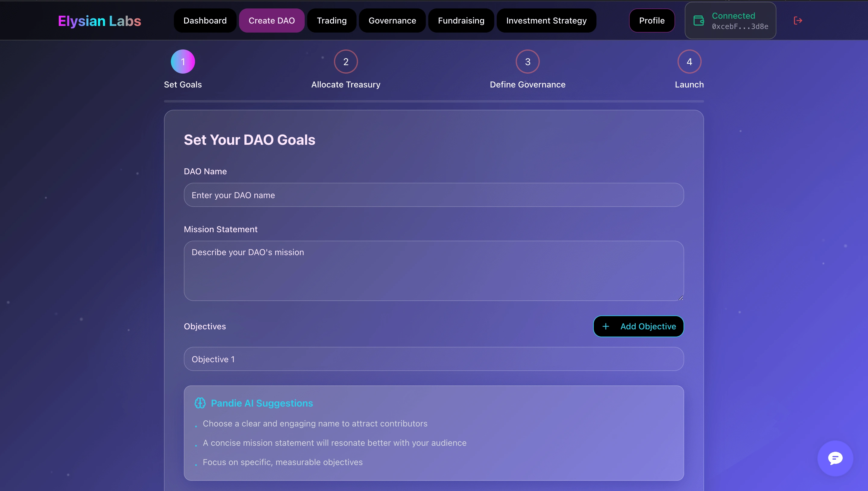This screenshot has height=491, width=868.
Task: Click the Pandie AI Suggestions icon
Action: (200, 403)
